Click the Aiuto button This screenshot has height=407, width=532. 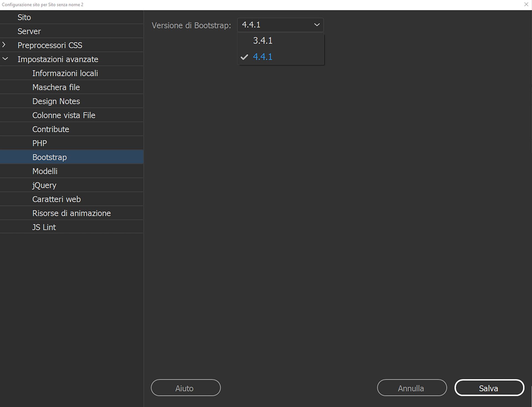click(x=185, y=388)
